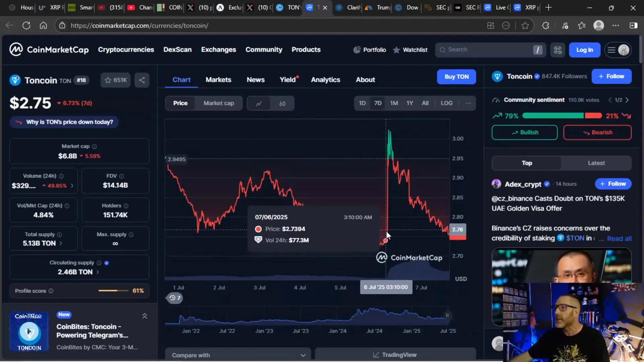Set chart range to All
This screenshot has width=644, height=362.
click(x=425, y=103)
